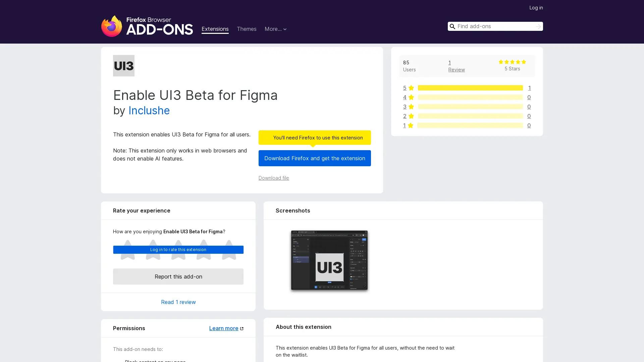
Task: Click the search magnifier icon
Action: [x=452, y=26]
